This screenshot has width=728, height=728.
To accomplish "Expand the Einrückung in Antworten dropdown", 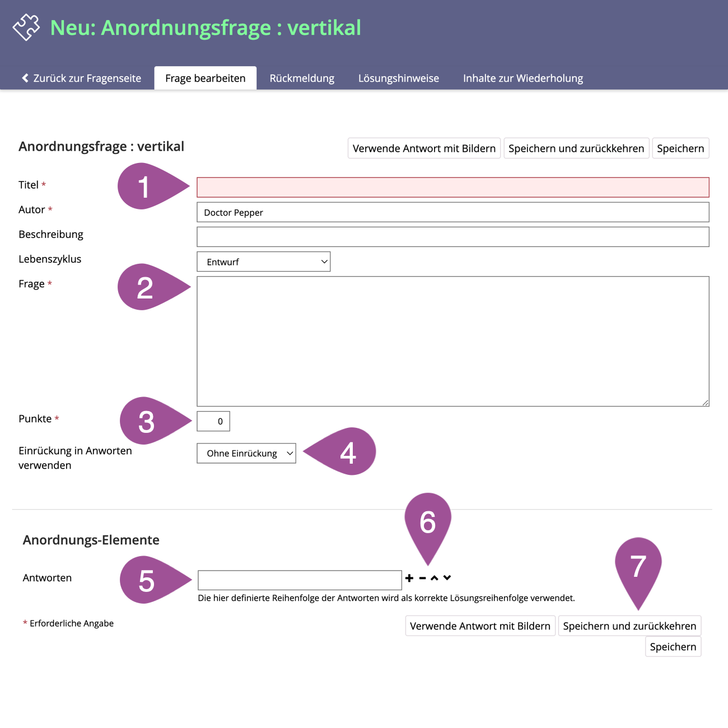I will [x=246, y=453].
